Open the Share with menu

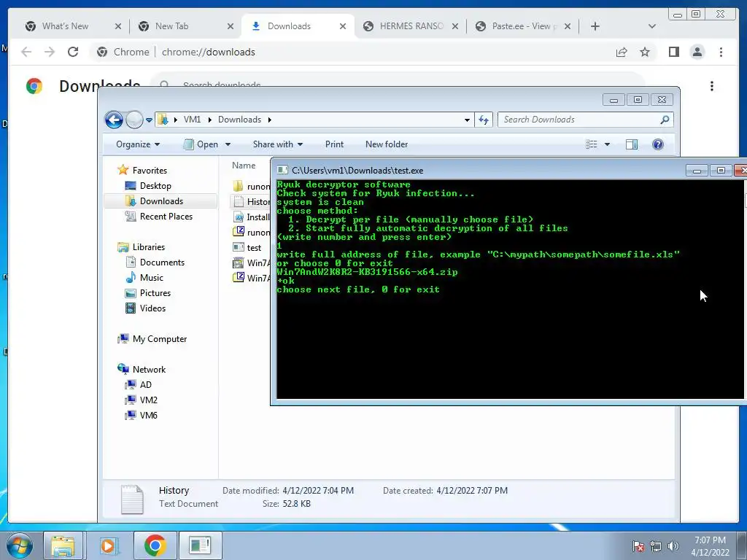coord(278,144)
